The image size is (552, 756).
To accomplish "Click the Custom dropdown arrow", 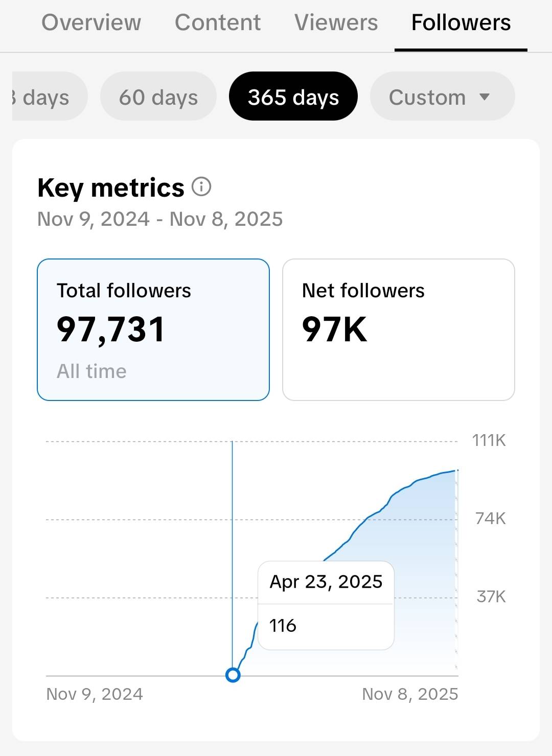I will 485,97.
